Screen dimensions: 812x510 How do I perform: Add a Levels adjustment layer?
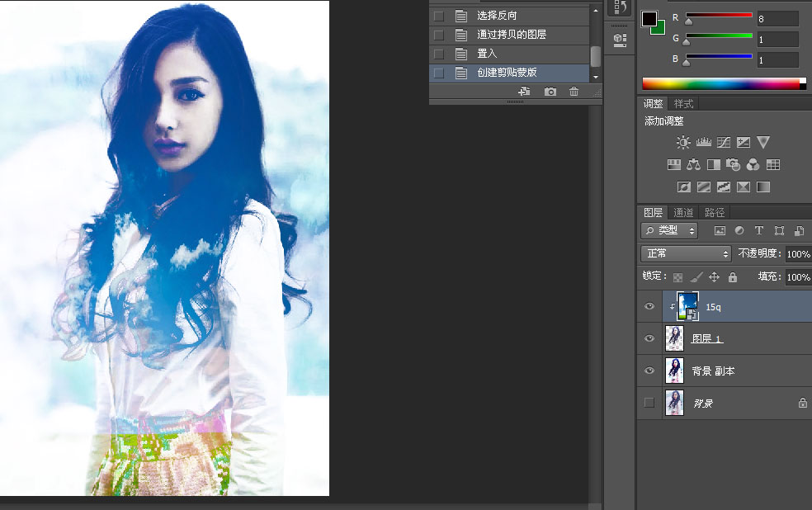(x=703, y=142)
